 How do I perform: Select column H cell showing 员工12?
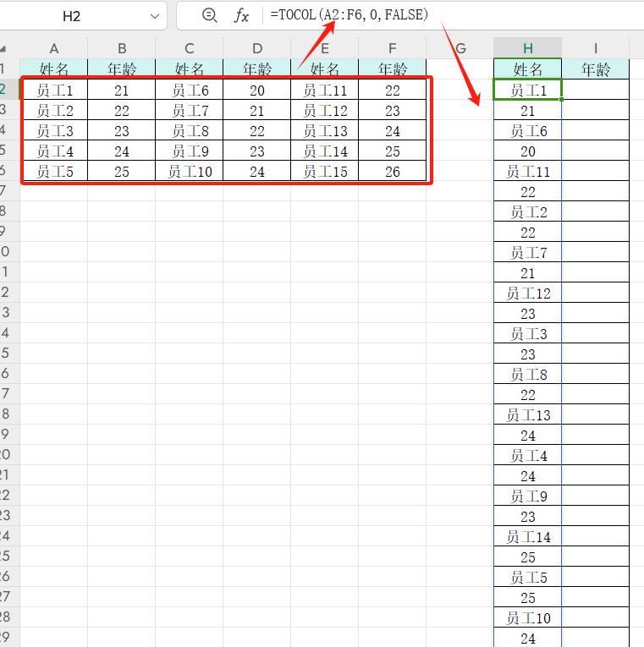coord(527,292)
